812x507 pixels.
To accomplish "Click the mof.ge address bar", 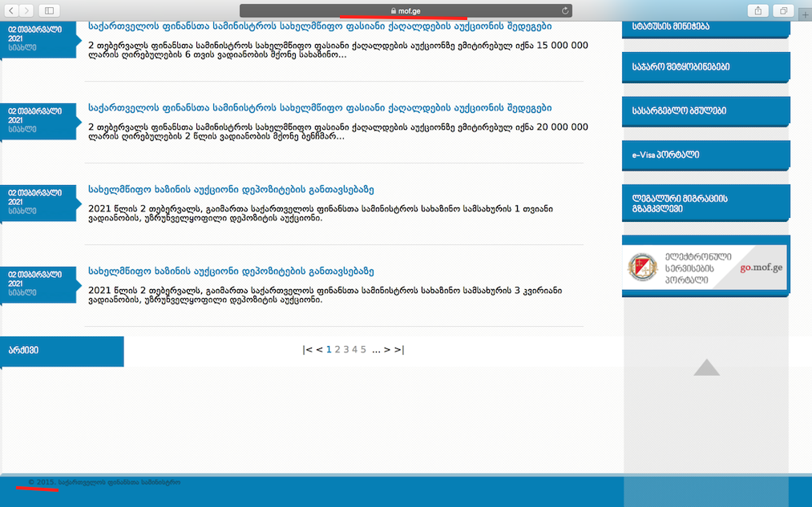I will (406, 10).
